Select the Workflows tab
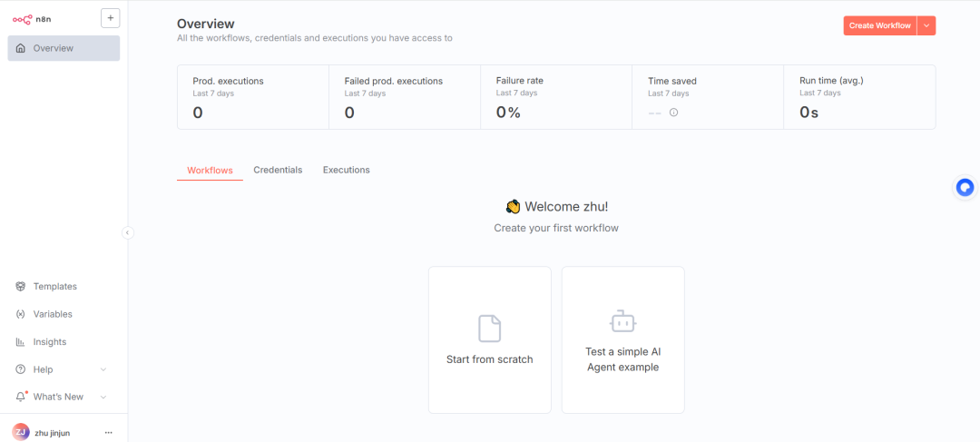Viewport: 980px width, 442px height. pos(210,171)
